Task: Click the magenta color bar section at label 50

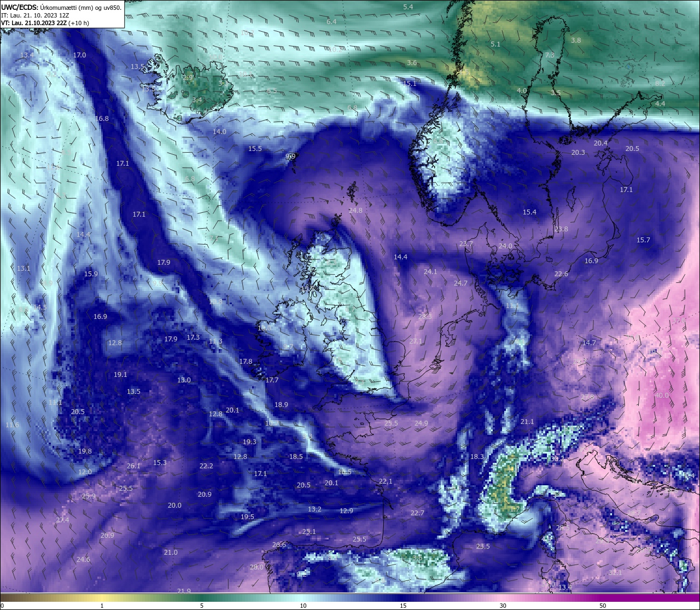Action: tap(603, 597)
